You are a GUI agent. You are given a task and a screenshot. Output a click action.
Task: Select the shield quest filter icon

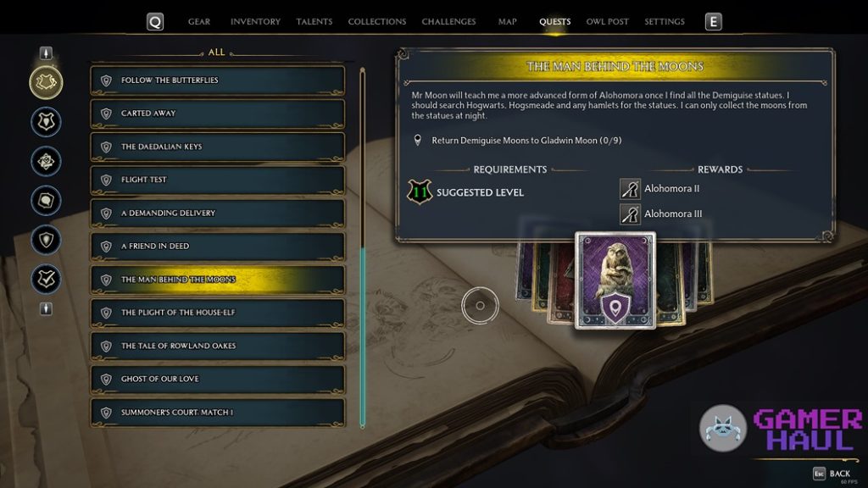click(x=46, y=240)
